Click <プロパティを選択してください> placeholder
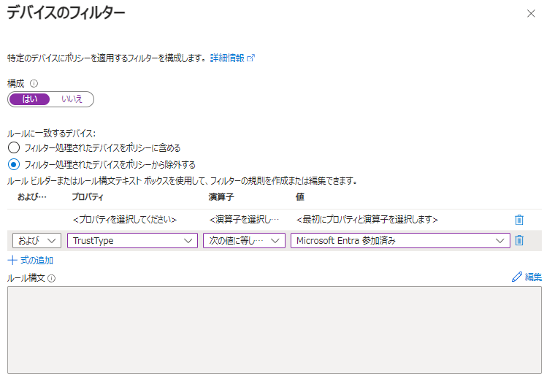 point(125,220)
